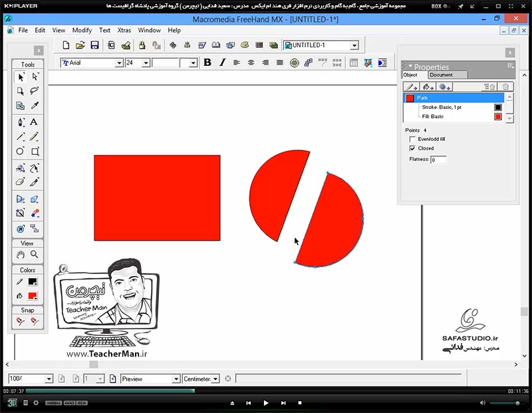This screenshot has width=532, height=413.
Task: Select the Ellipse tool
Action: point(21,151)
